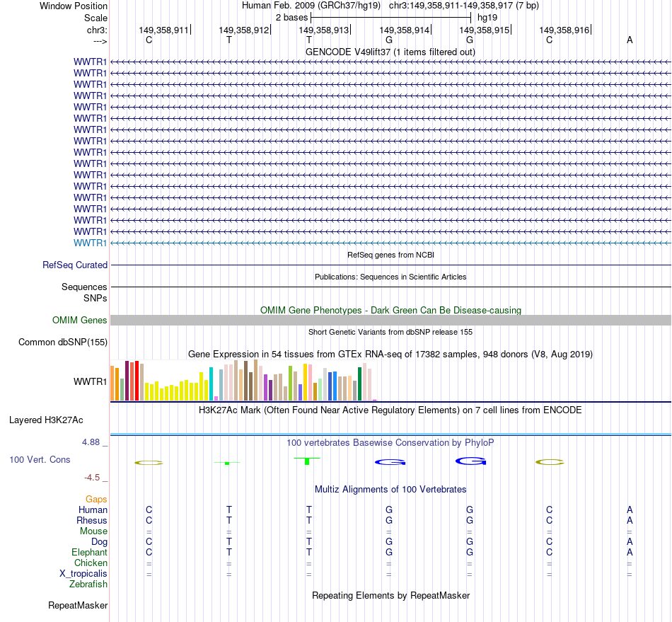Click the 100 Vert. Cons label
Image resolution: width=672 pixels, height=622 pixels.
(x=40, y=459)
